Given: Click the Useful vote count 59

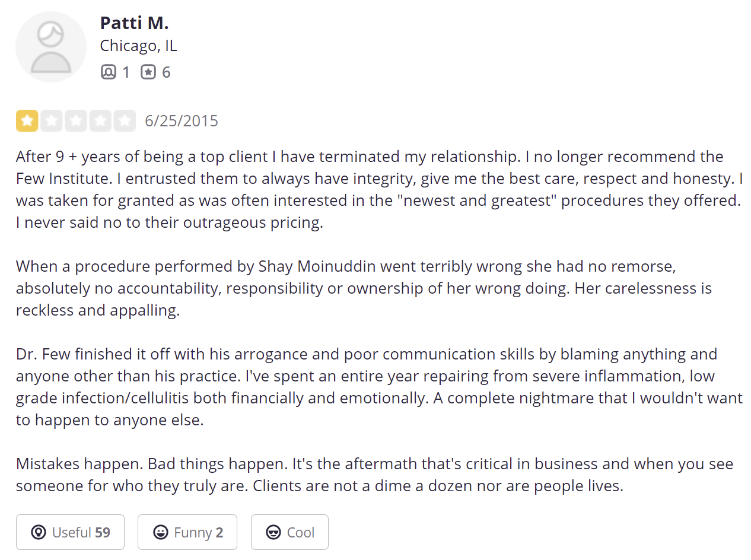Looking at the screenshot, I should click(103, 532).
